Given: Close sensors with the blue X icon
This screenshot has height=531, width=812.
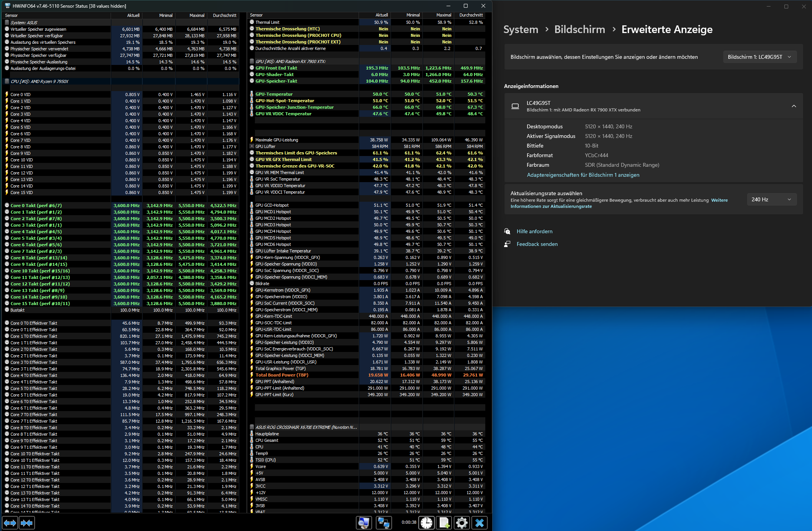Looking at the screenshot, I should 479,523.
